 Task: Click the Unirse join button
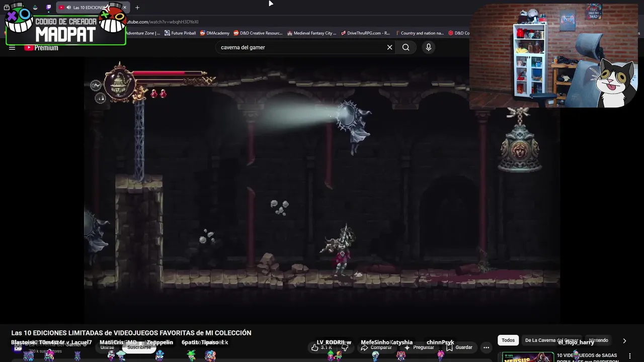click(107, 347)
